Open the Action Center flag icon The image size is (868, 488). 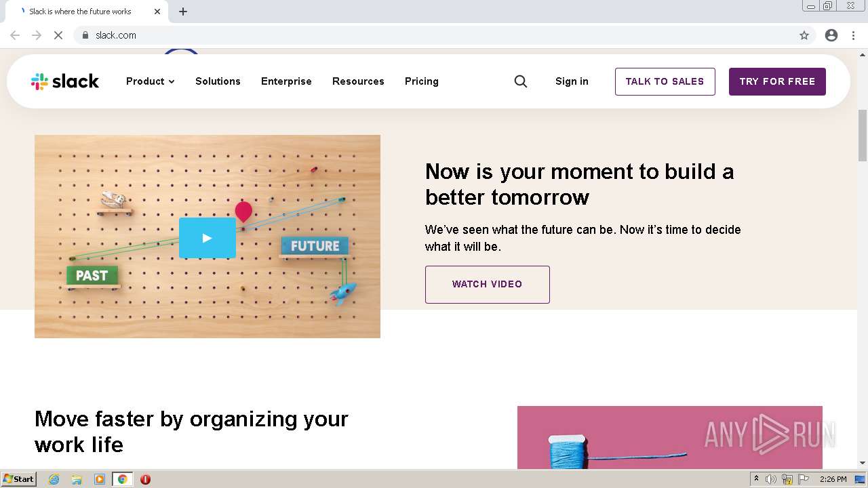(804, 479)
